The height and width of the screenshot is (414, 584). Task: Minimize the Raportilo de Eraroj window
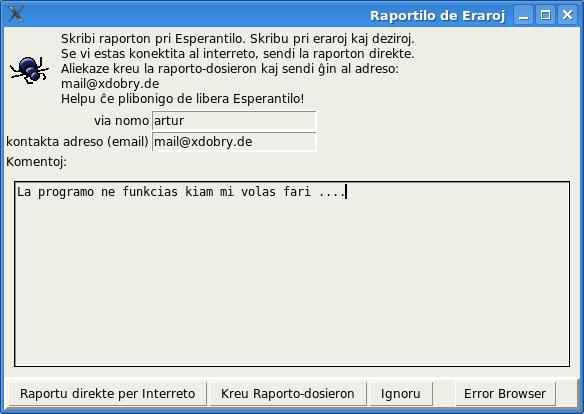pyautogui.click(x=524, y=15)
